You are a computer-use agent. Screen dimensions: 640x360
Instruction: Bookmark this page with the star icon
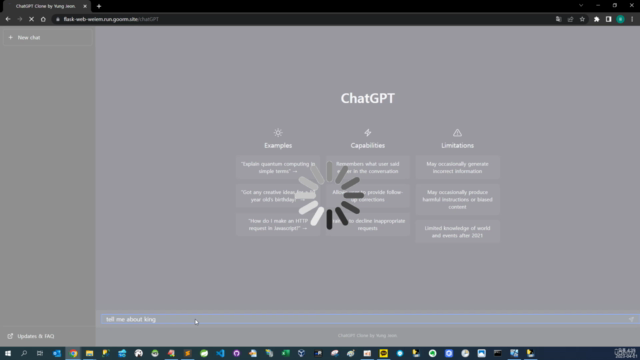[x=582, y=19]
